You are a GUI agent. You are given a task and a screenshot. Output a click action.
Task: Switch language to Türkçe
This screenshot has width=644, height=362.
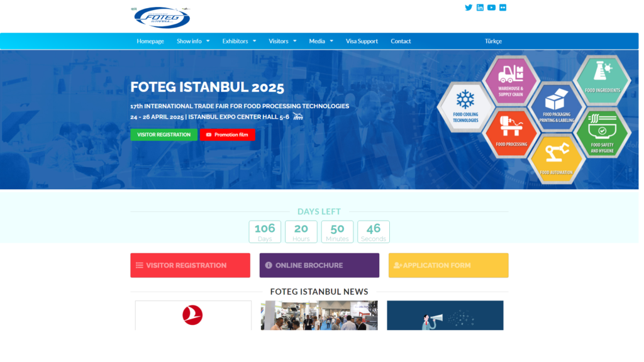pos(493,41)
